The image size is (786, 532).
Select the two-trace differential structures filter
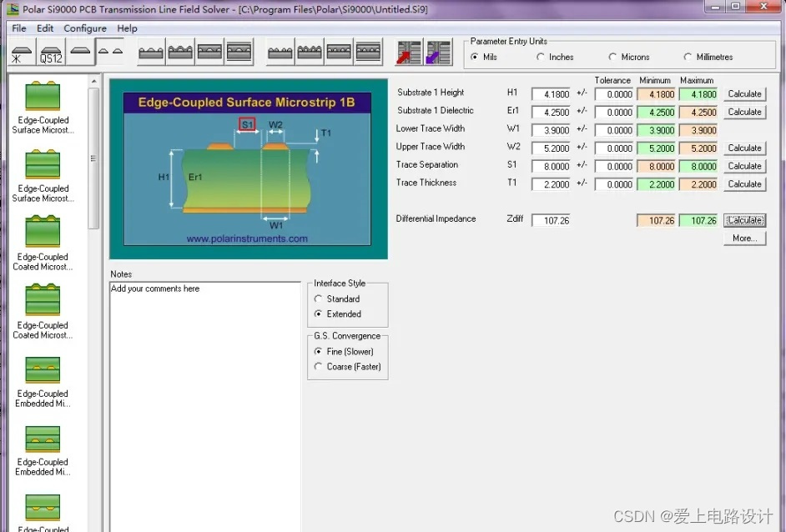(110, 52)
